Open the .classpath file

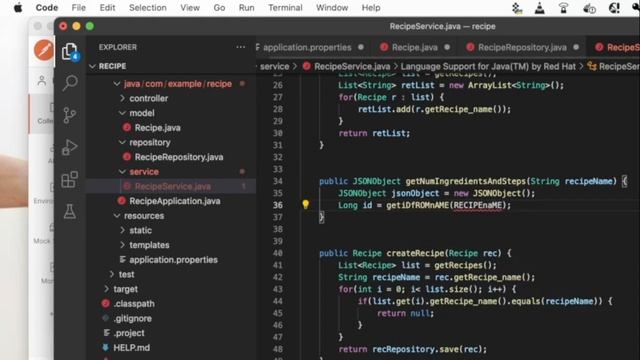[134, 304]
